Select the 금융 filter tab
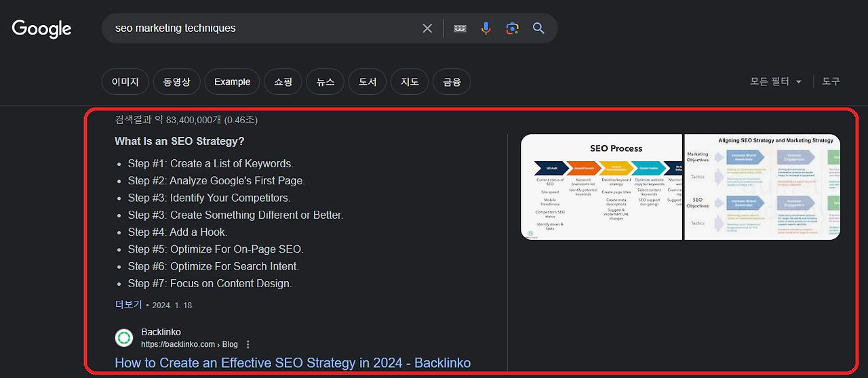Image resolution: width=868 pixels, height=378 pixels. (452, 82)
